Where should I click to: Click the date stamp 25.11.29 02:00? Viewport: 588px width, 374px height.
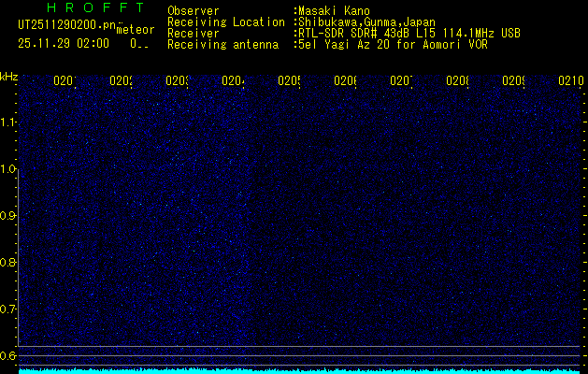64,43
